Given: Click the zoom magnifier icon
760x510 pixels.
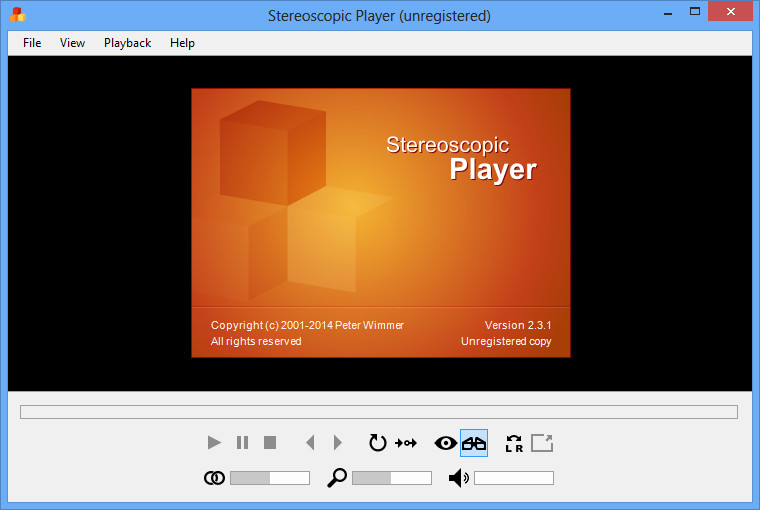Looking at the screenshot, I should [x=337, y=478].
